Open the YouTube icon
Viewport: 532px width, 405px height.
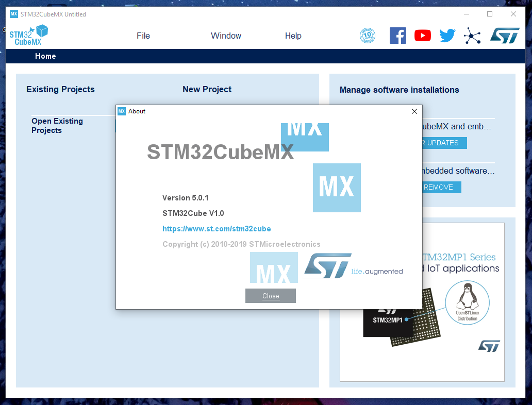[x=422, y=36]
